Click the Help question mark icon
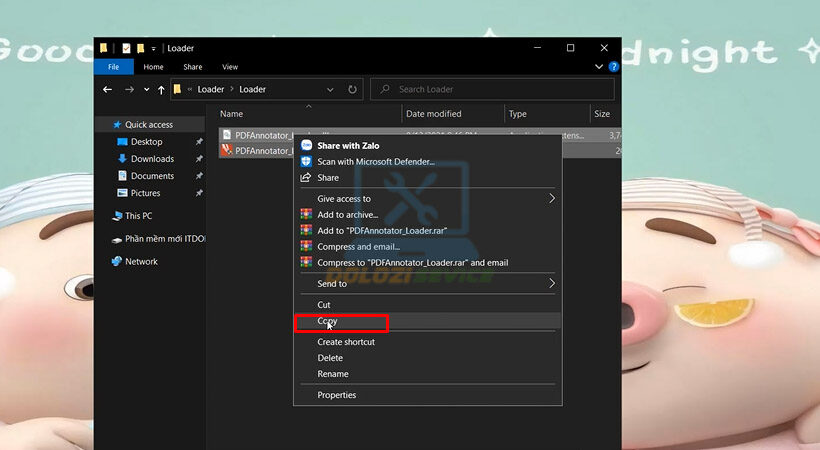Image resolution: width=820 pixels, height=450 pixels. [614, 67]
